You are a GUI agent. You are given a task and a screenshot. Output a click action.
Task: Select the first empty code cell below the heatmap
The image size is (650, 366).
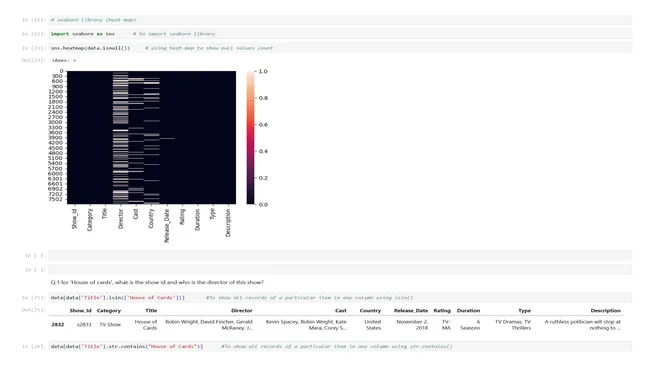point(340,255)
